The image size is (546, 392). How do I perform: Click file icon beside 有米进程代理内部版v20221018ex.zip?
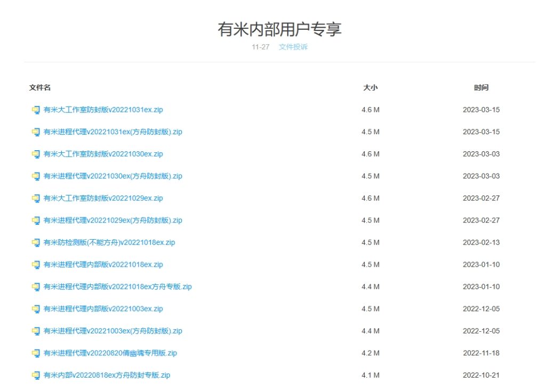36,265
